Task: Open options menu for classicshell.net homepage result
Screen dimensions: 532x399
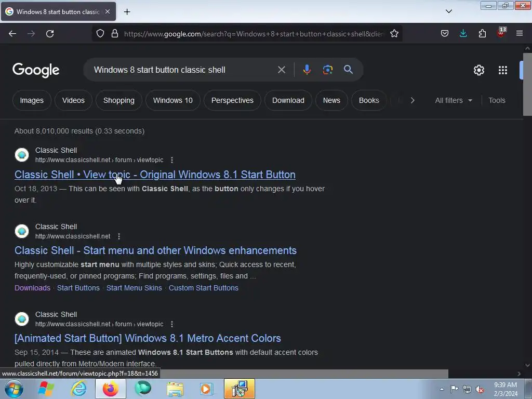Action: [x=119, y=236]
